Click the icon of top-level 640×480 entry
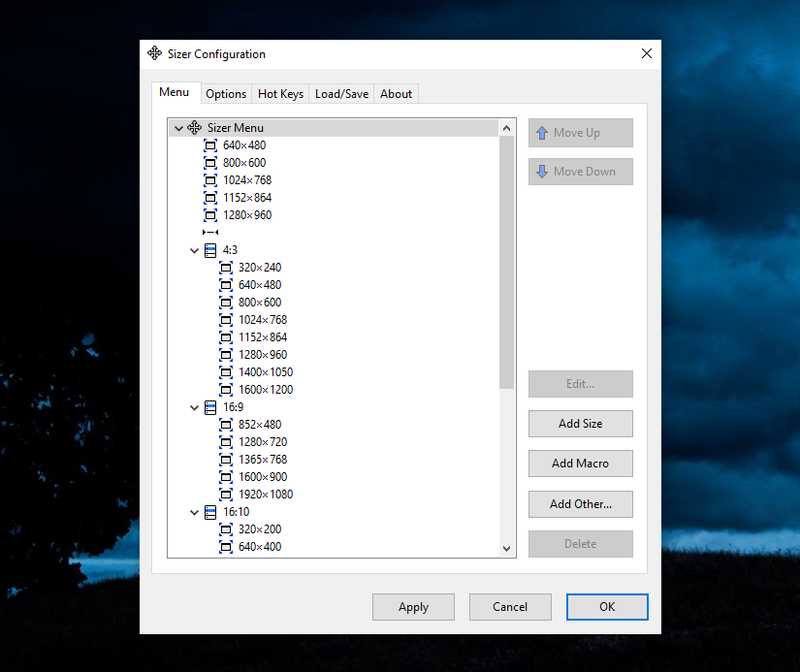Image resolution: width=800 pixels, height=672 pixels. pyautogui.click(x=210, y=145)
